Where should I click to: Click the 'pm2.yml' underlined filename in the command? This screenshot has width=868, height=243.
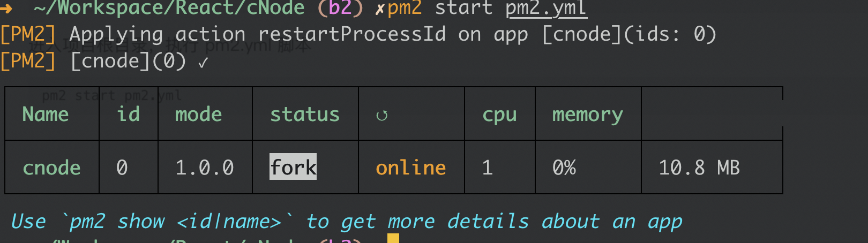coord(546,8)
